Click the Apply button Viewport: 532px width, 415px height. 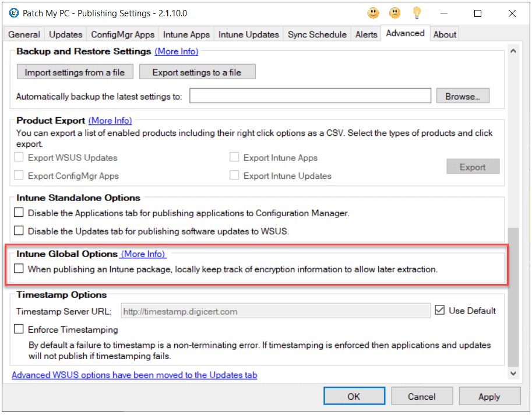click(x=489, y=396)
